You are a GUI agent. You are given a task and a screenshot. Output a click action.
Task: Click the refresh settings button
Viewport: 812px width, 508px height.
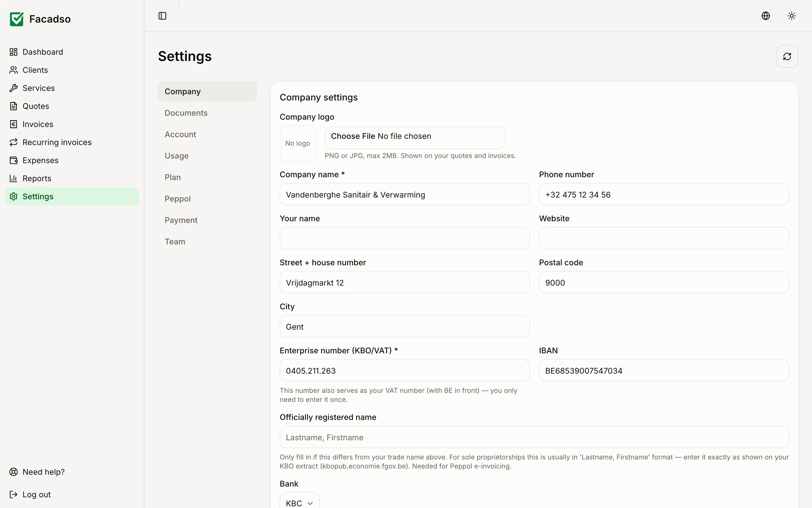click(x=787, y=56)
